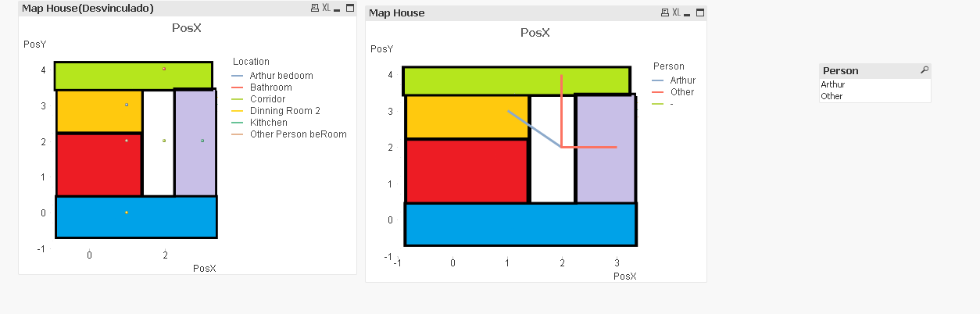This screenshot has width=980, height=314.
Task: Select Arthur in the Person list box
Action: click(833, 84)
